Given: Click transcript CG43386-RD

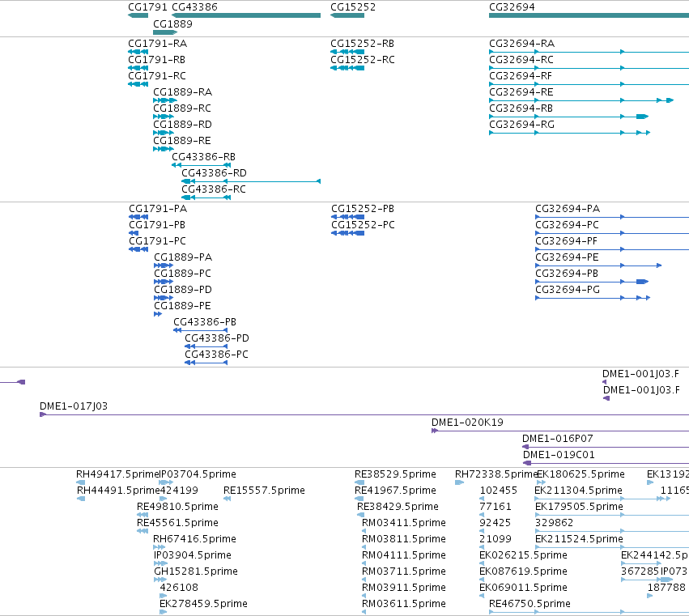Looking at the screenshot, I should [x=214, y=173].
